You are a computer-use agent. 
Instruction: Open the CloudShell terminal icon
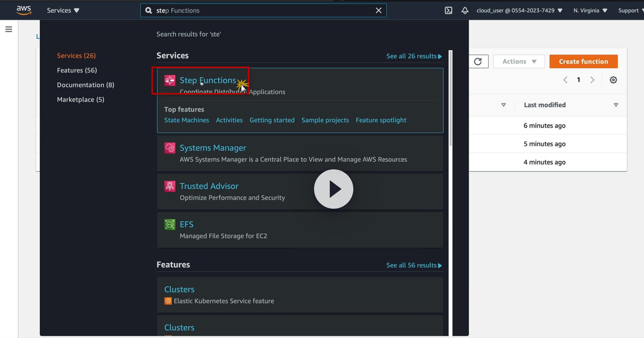(x=448, y=11)
